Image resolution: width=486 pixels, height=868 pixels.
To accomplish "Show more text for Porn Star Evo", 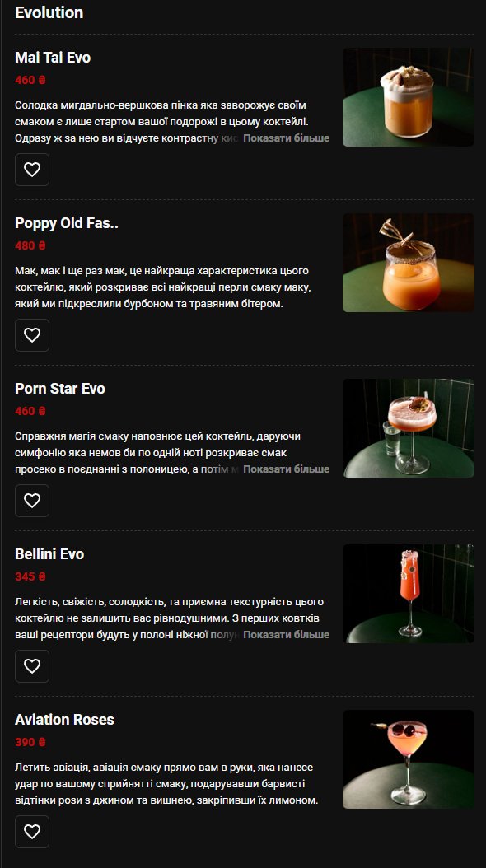I will tap(286, 469).
